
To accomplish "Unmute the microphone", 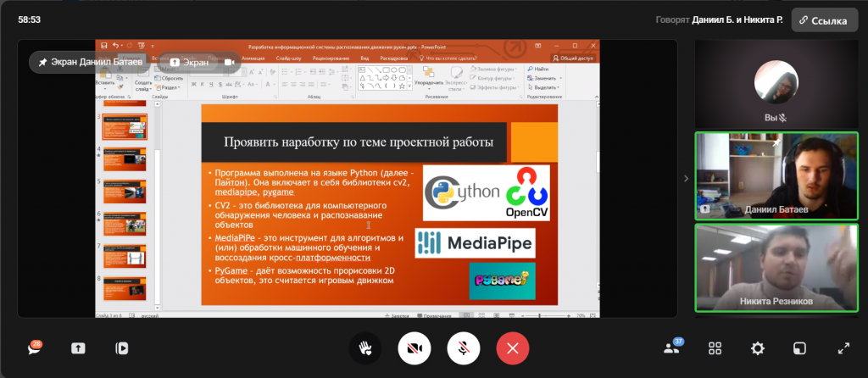I will click(464, 348).
